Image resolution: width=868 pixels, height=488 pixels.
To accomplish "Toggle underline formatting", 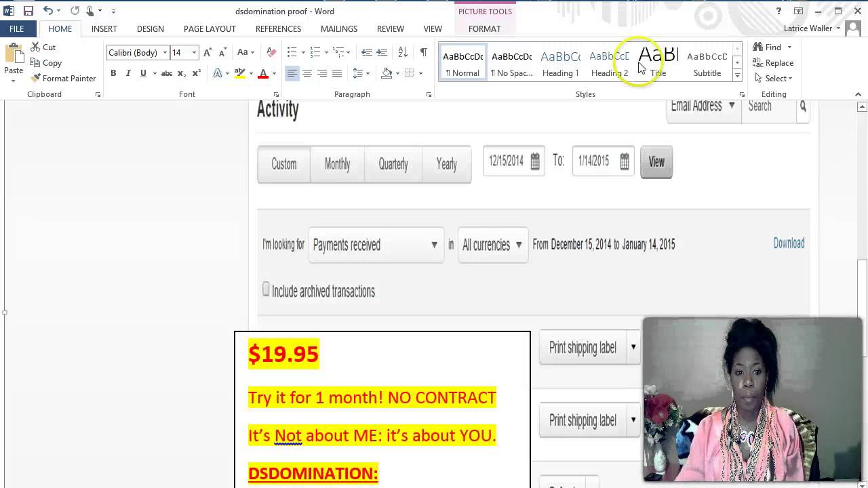I will tap(143, 73).
